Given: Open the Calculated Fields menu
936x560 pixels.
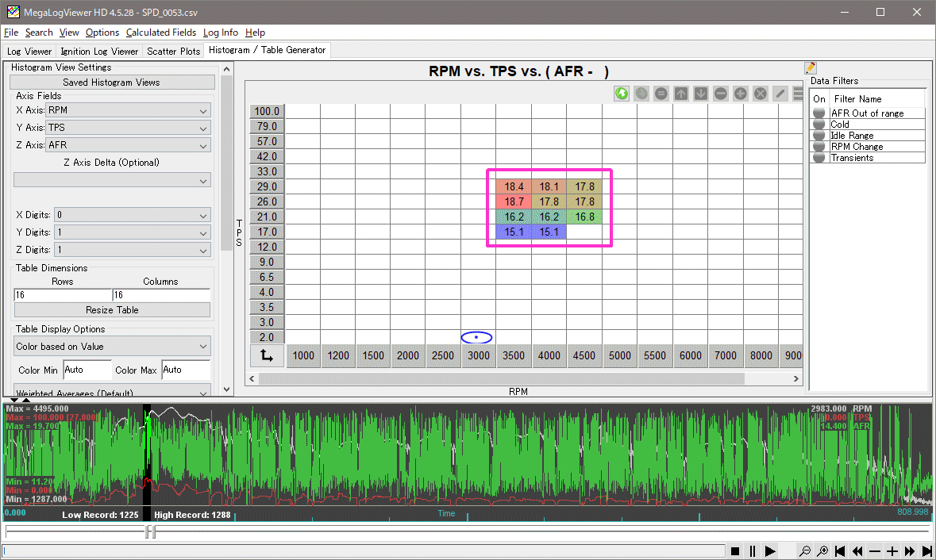Looking at the screenshot, I should [162, 33].
